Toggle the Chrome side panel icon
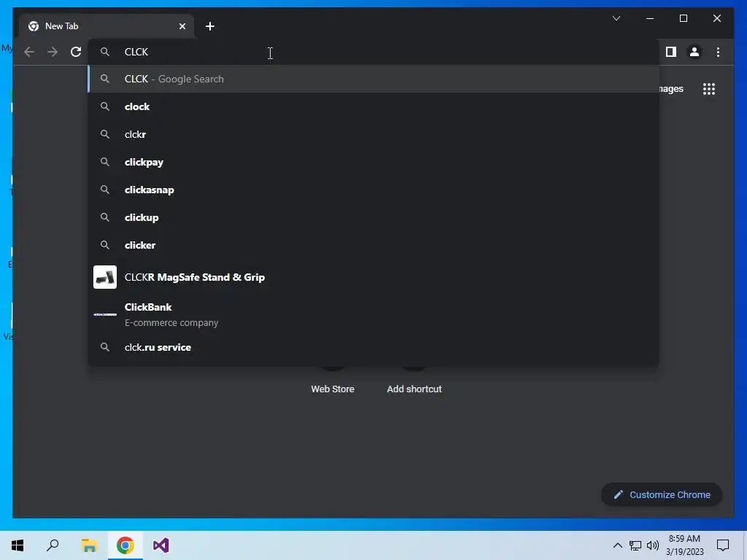The image size is (747, 560). click(671, 52)
